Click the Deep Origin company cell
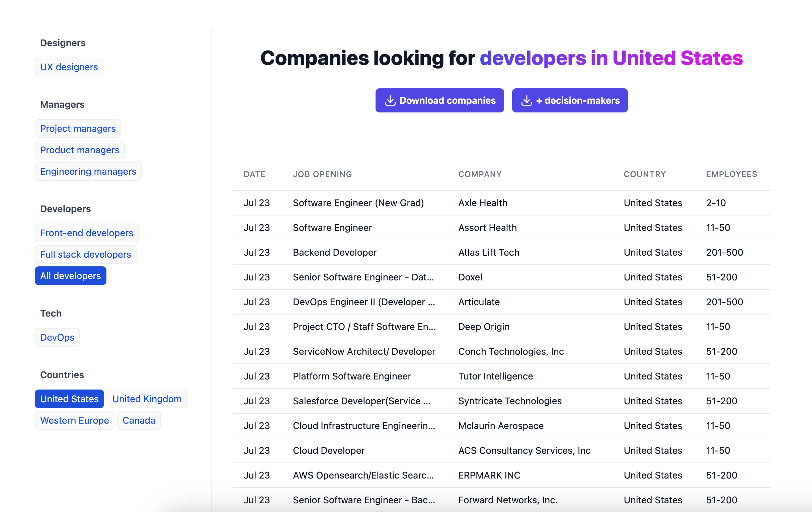 point(484,327)
